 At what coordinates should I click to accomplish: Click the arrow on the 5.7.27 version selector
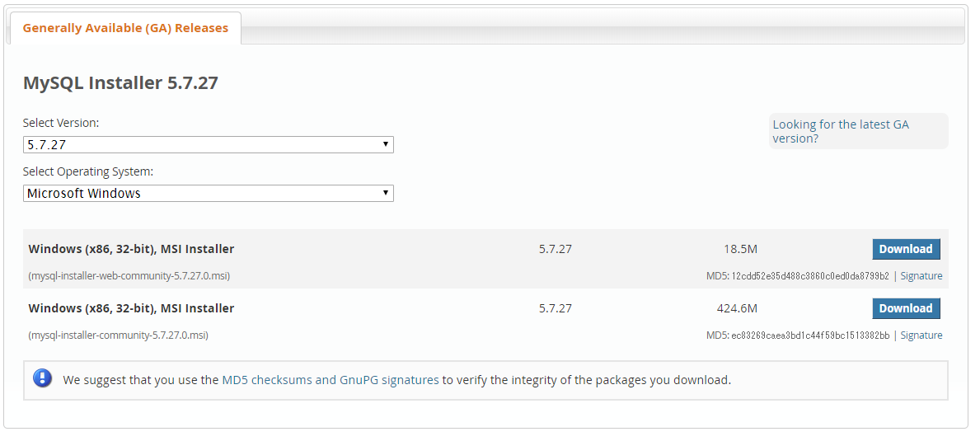386,144
